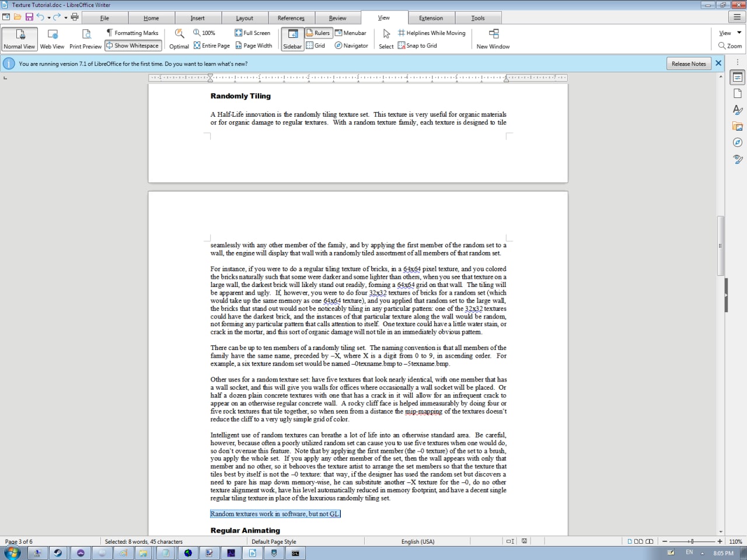The image size is (747, 560).
Task: Open the Tools tab
Action: [478, 18]
